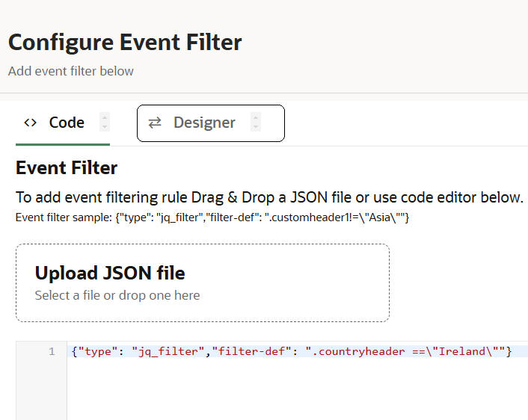528x420 pixels.
Task: Open the Designer tab
Action: coord(204,123)
